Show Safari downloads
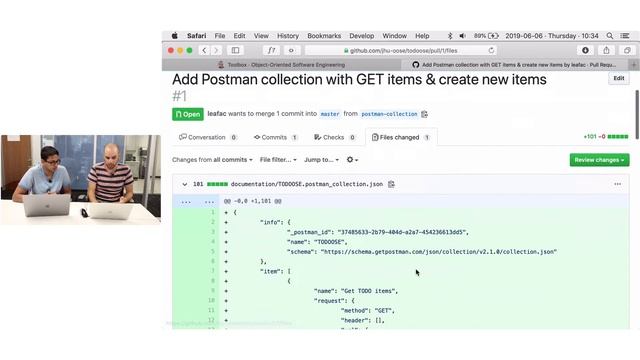The width and height of the screenshot is (640, 360). (585, 50)
